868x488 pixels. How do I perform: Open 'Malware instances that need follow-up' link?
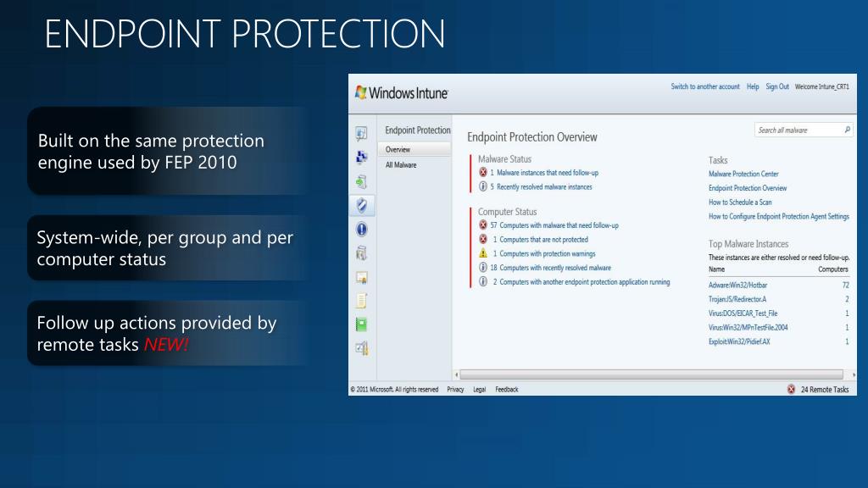pos(548,173)
